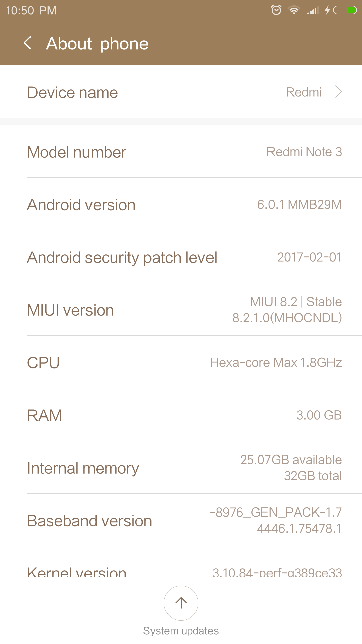
Task: Open Device name chevron
Action: tap(339, 92)
